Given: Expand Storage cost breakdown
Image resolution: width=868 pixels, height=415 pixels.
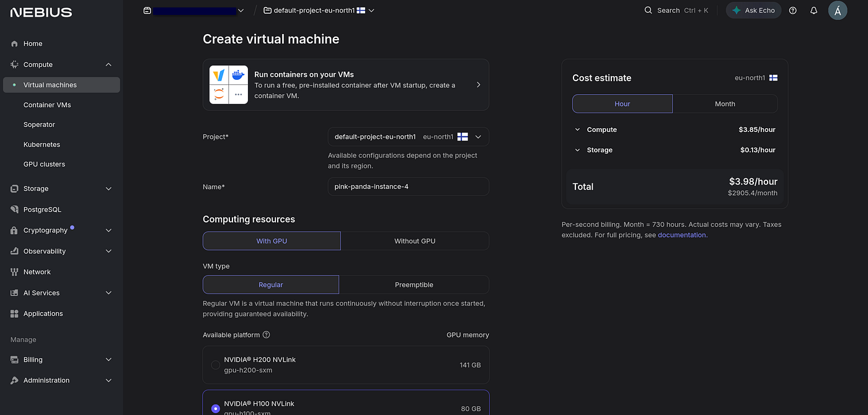Looking at the screenshot, I should pos(577,150).
